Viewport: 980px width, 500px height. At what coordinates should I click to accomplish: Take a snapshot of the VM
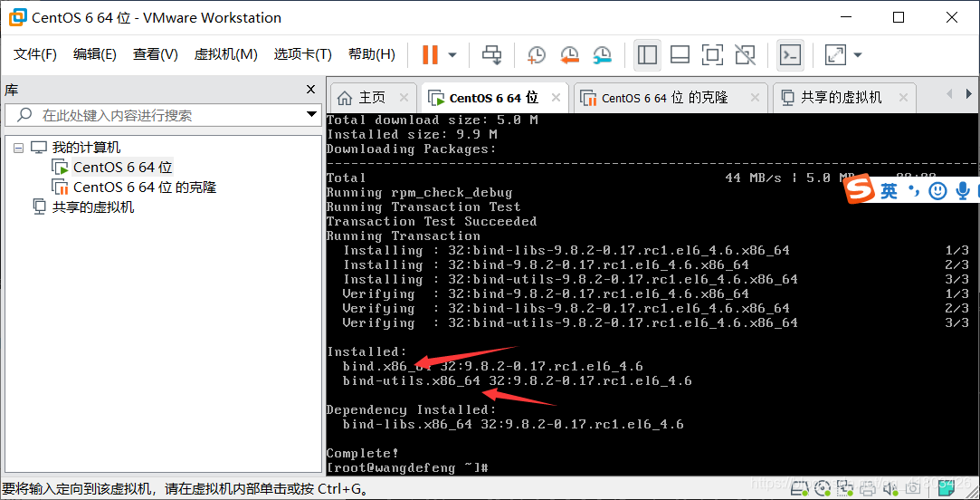(536, 55)
